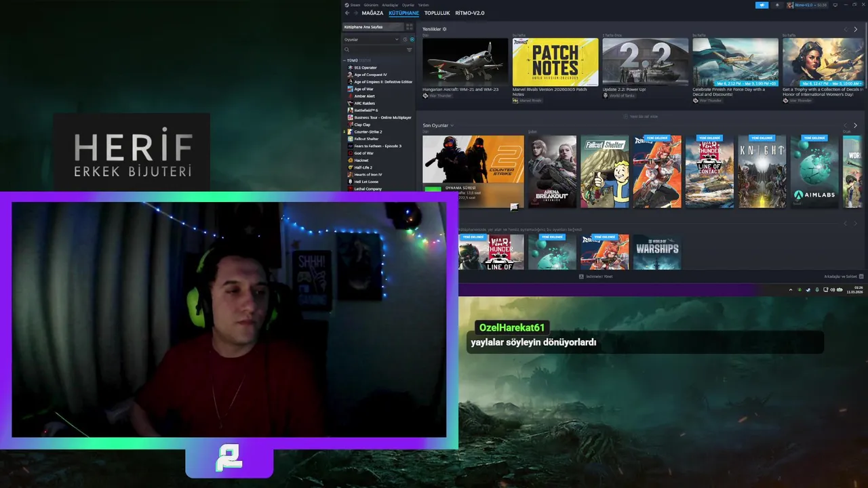
Task: Click the search magnifier in library sidebar
Action: click(x=347, y=49)
